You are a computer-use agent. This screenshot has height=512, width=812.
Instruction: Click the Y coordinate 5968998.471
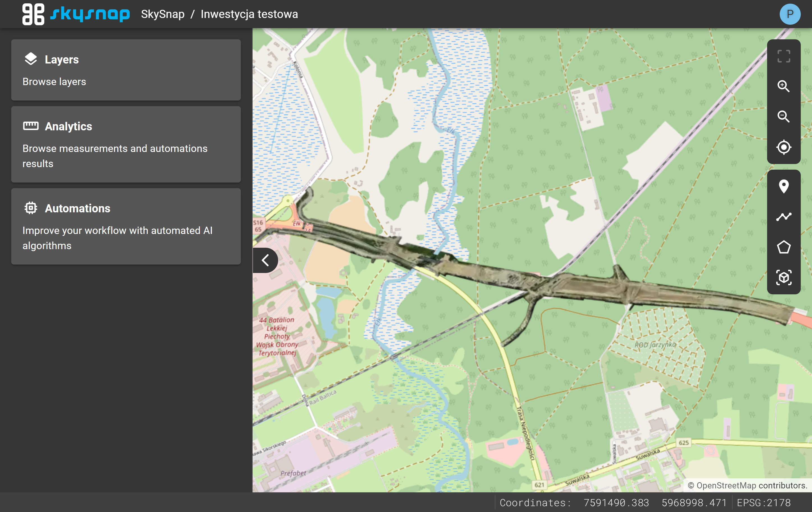[x=694, y=502]
